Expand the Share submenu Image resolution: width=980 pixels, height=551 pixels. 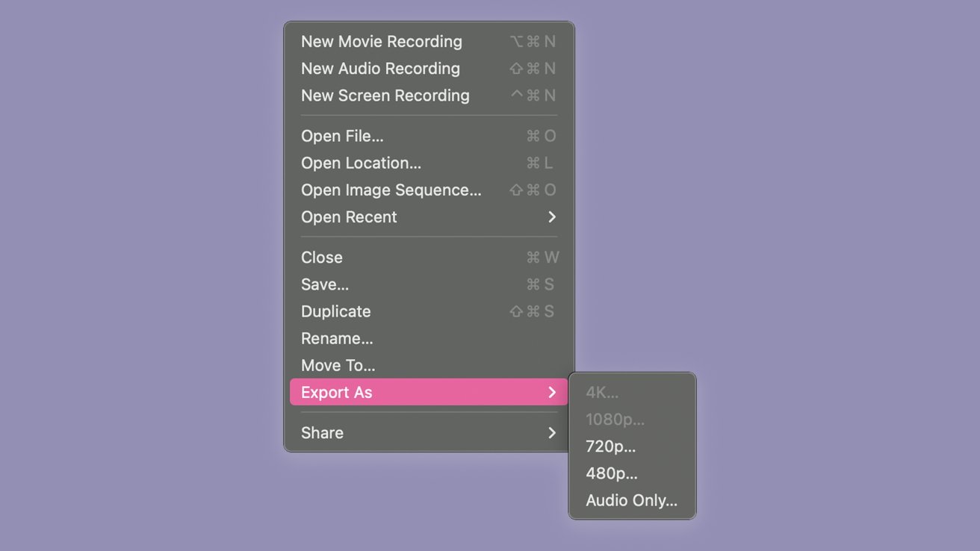(x=322, y=432)
